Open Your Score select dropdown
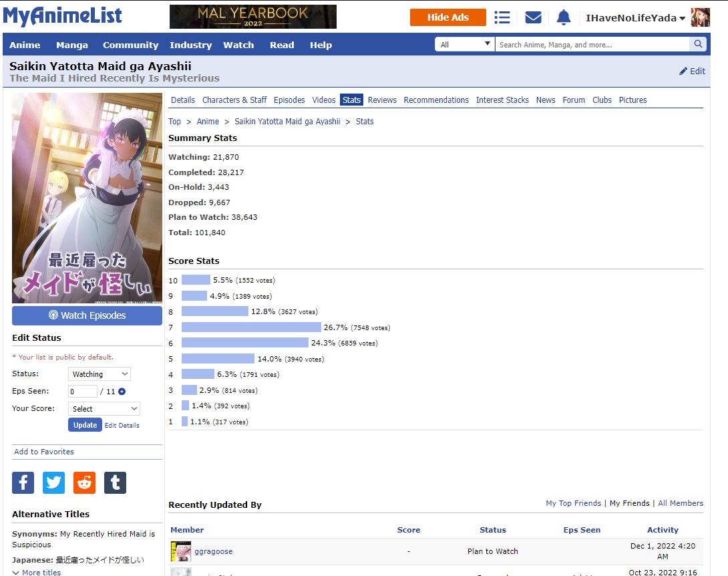The height and width of the screenshot is (576, 728). 104,408
